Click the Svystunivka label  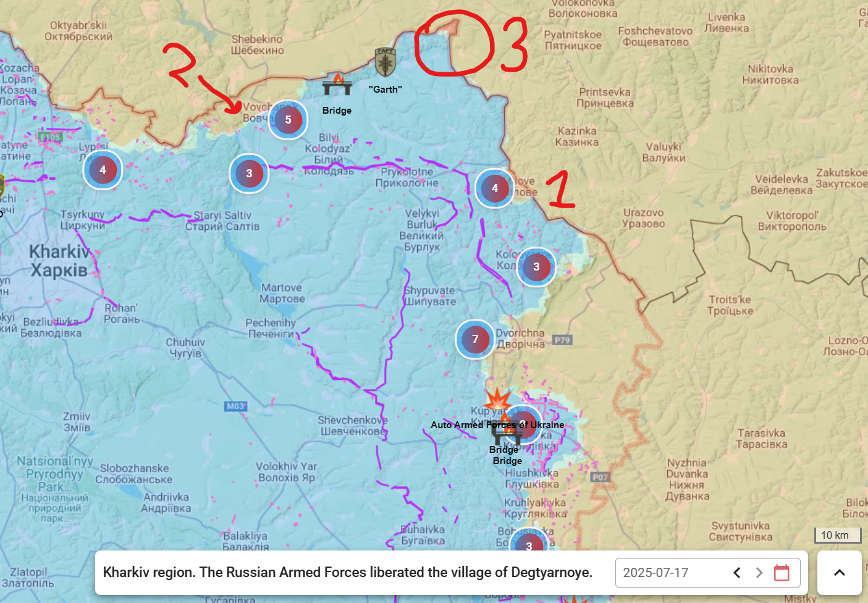point(740,531)
